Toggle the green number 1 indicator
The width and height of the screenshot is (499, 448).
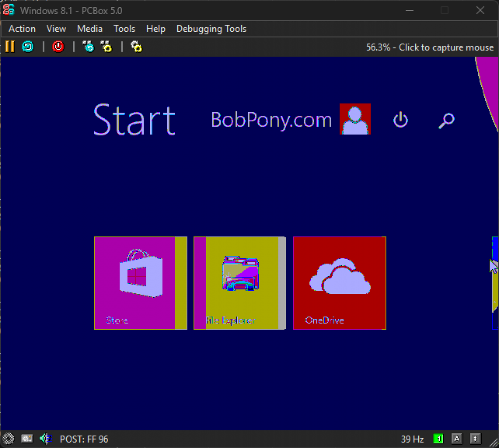point(438,439)
